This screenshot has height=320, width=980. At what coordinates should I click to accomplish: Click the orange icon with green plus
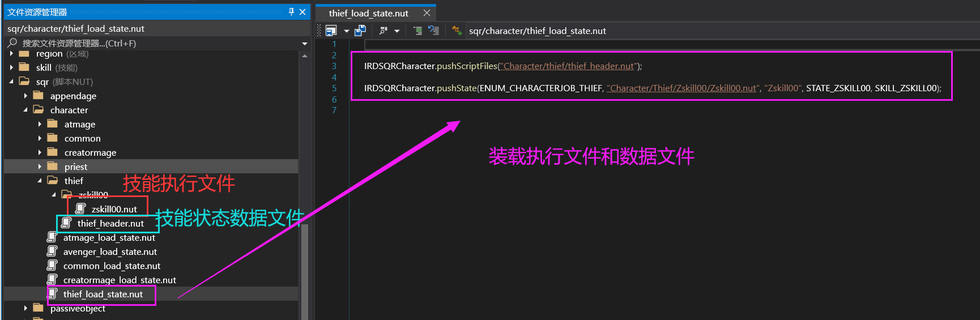457,31
